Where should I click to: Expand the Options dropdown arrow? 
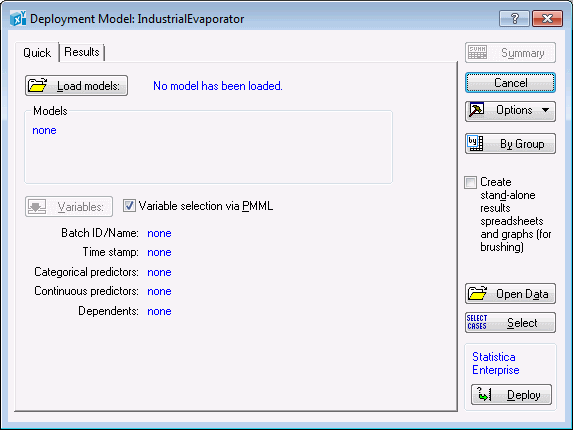545,110
